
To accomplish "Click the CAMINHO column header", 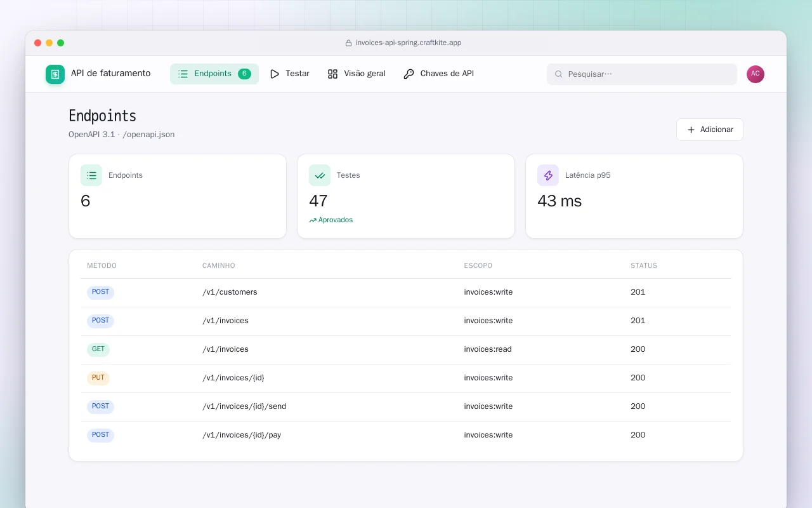I will (x=219, y=265).
